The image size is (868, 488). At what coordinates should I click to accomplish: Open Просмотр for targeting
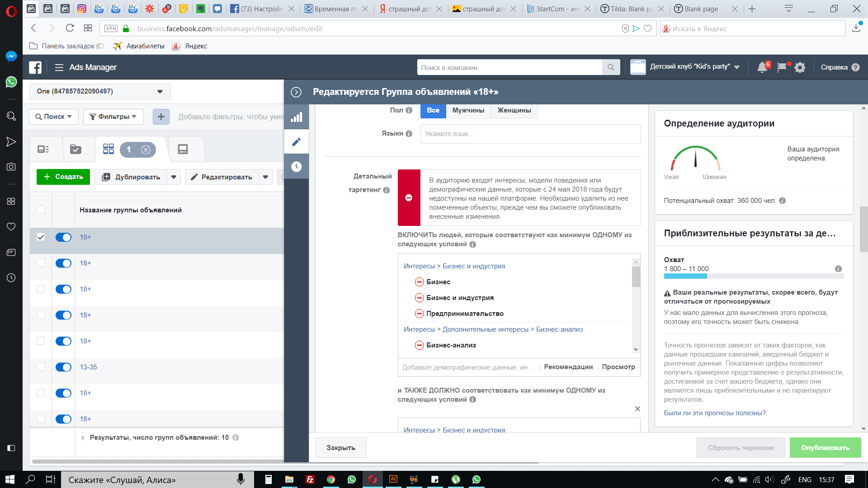coord(618,367)
